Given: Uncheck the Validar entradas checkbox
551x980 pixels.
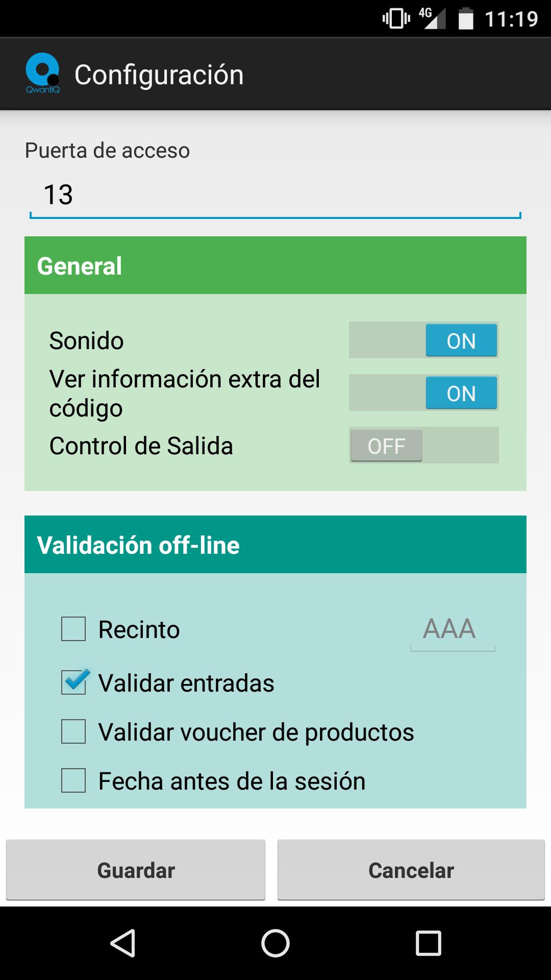Looking at the screenshot, I should coord(73,682).
